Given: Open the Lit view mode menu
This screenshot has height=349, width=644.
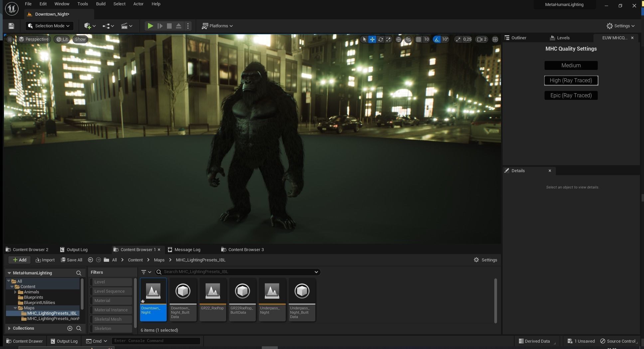Looking at the screenshot, I should 62,39.
